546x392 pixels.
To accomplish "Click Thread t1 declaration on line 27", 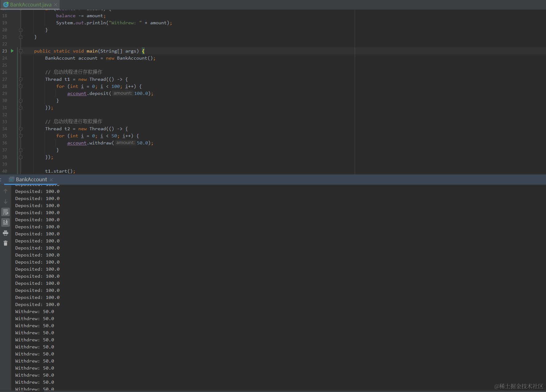I will [57, 79].
